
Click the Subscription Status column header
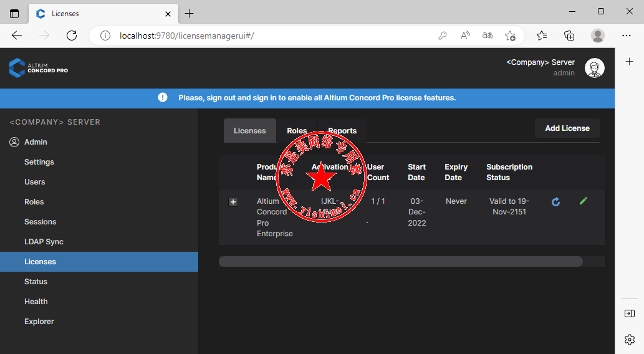click(509, 172)
